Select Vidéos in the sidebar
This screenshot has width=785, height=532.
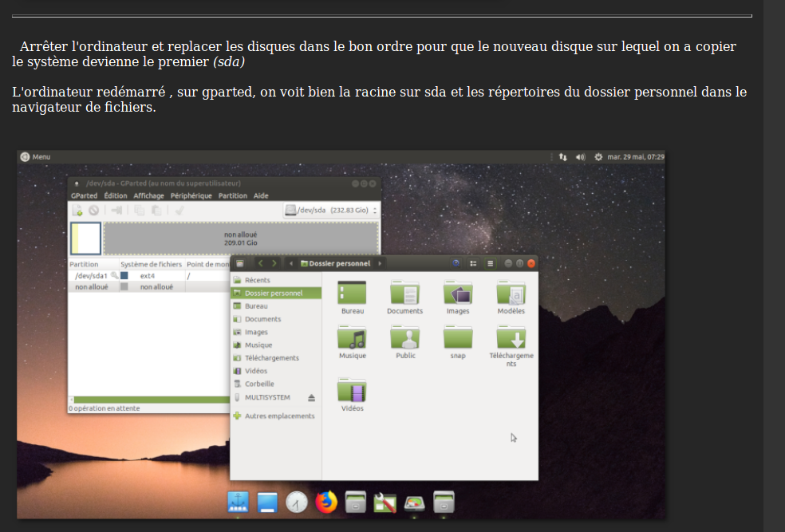click(x=276, y=372)
